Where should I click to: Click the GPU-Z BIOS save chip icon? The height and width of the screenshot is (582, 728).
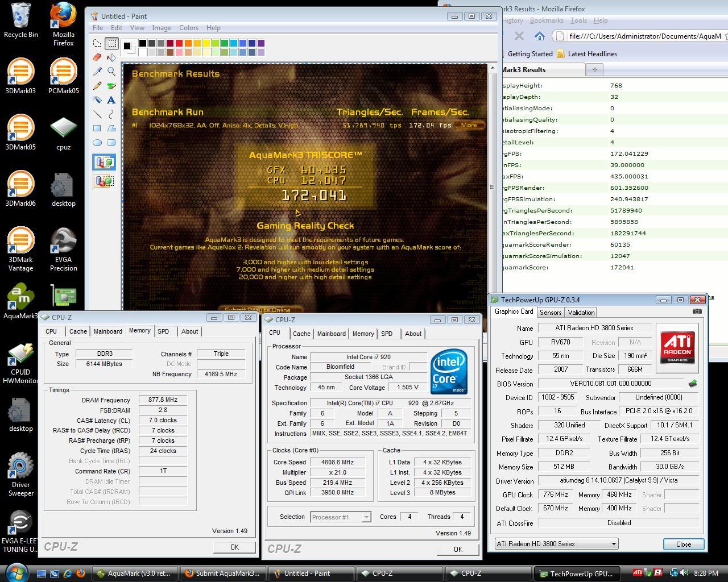(693, 384)
